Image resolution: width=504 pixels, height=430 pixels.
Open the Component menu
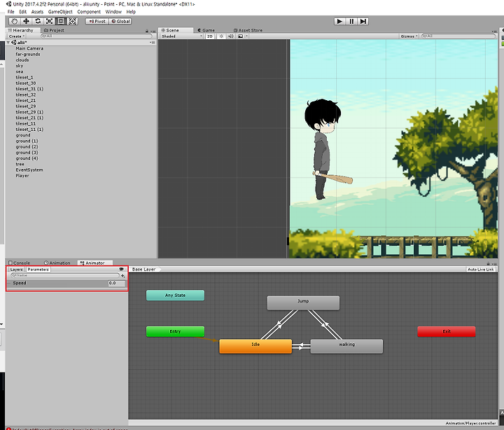tap(89, 12)
